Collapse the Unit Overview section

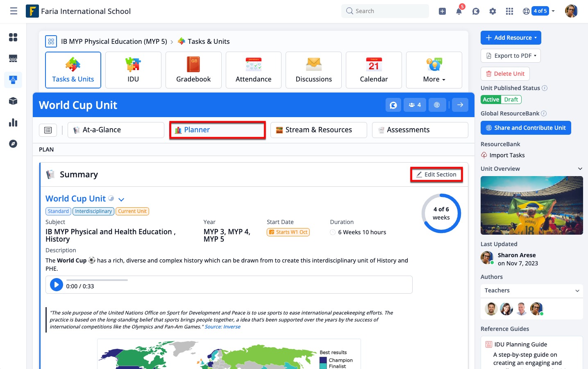[580, 169]
